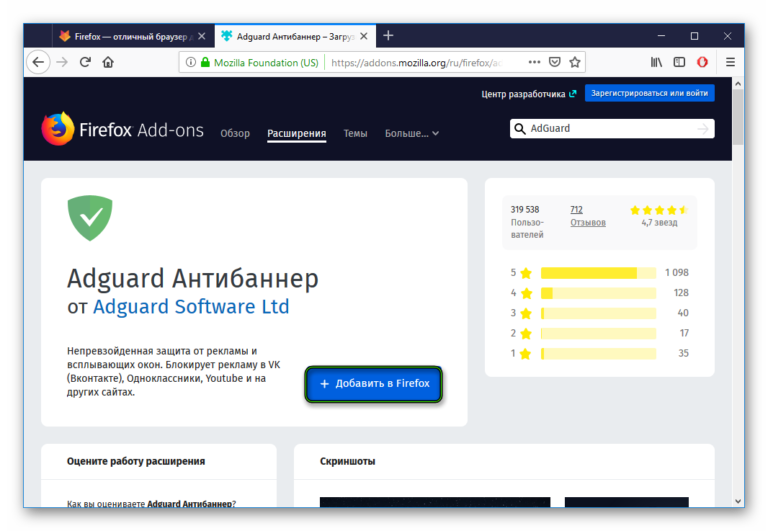Show site information icon in address bar
The height and width of the screenshot is (531, 768).
[x=191, y=62]
